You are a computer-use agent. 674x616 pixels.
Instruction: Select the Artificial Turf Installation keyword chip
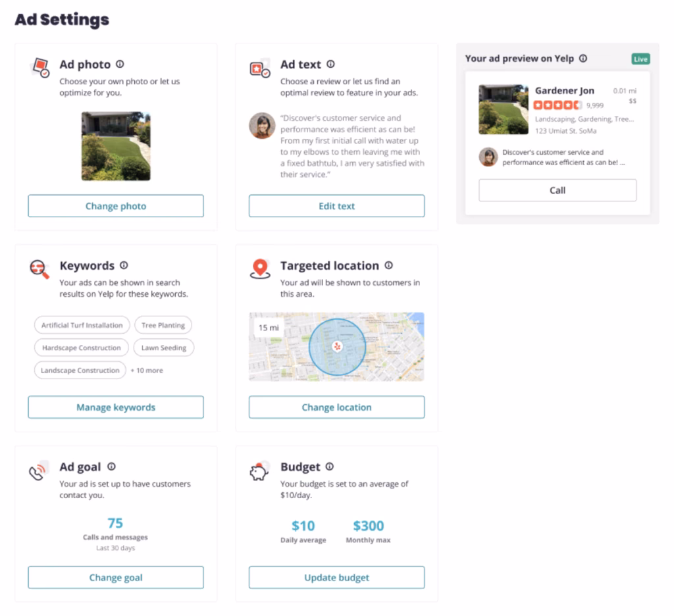(82, 325)
